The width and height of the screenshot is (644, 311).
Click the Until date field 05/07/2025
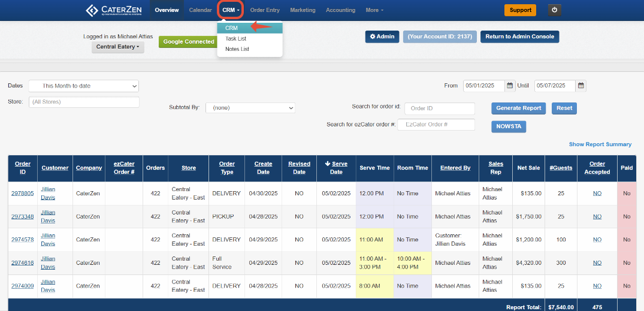click(555, 86)
